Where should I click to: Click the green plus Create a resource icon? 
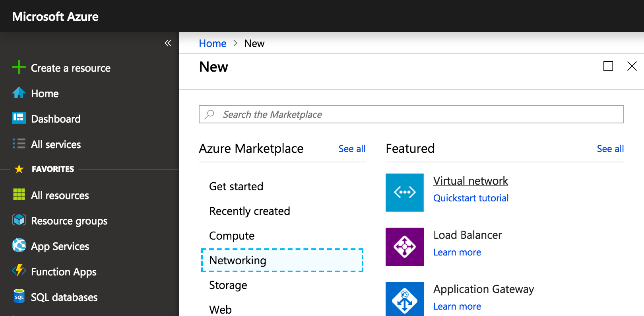tap(19, 67)
